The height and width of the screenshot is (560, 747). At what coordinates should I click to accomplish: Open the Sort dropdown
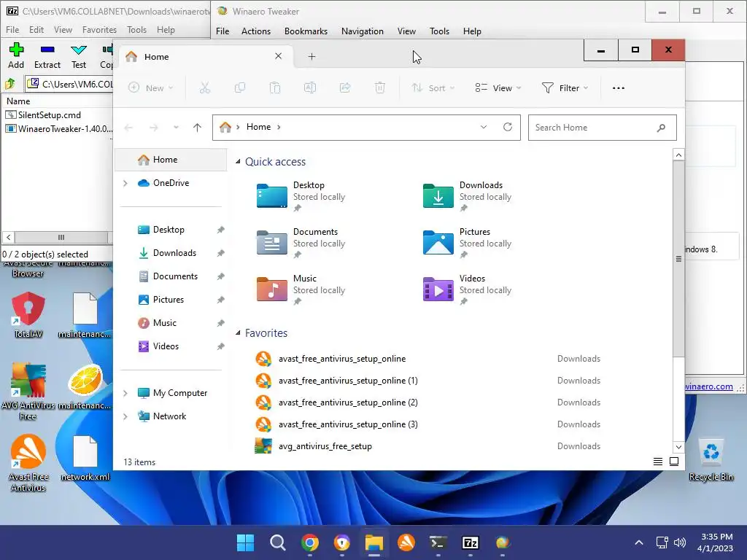coord(433,88)
